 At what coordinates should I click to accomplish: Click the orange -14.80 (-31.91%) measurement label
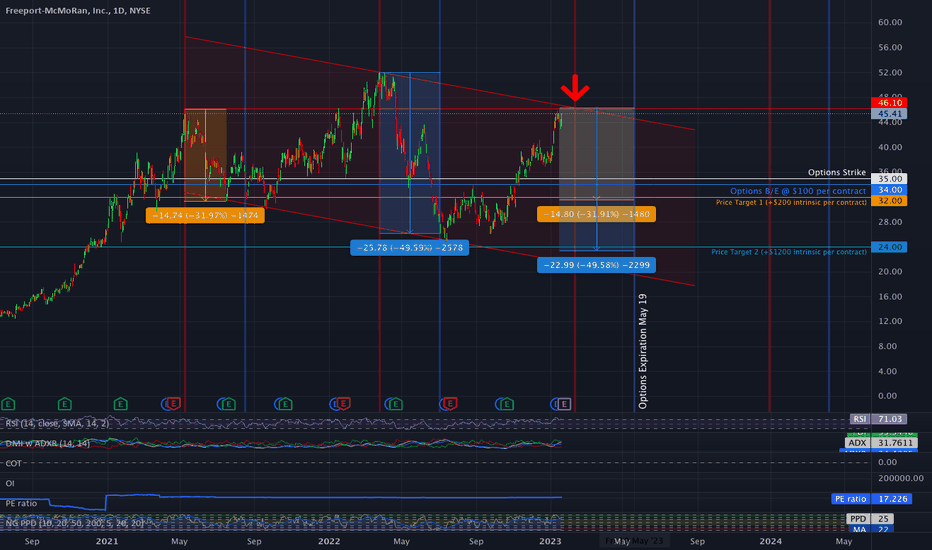[x=596, y=214]
